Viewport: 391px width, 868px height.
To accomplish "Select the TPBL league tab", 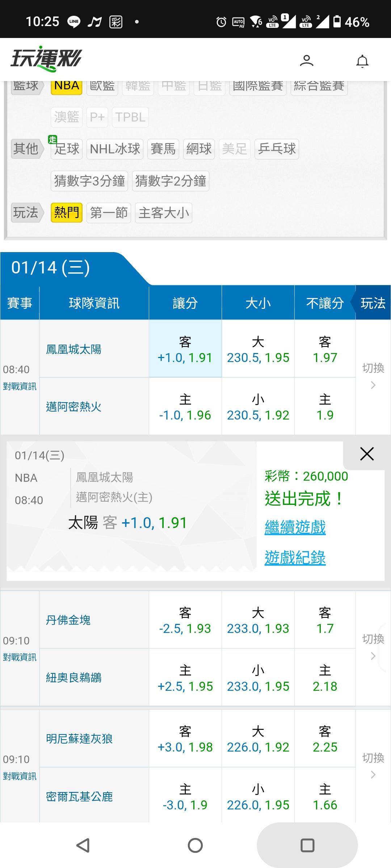I will click(130, 117).
